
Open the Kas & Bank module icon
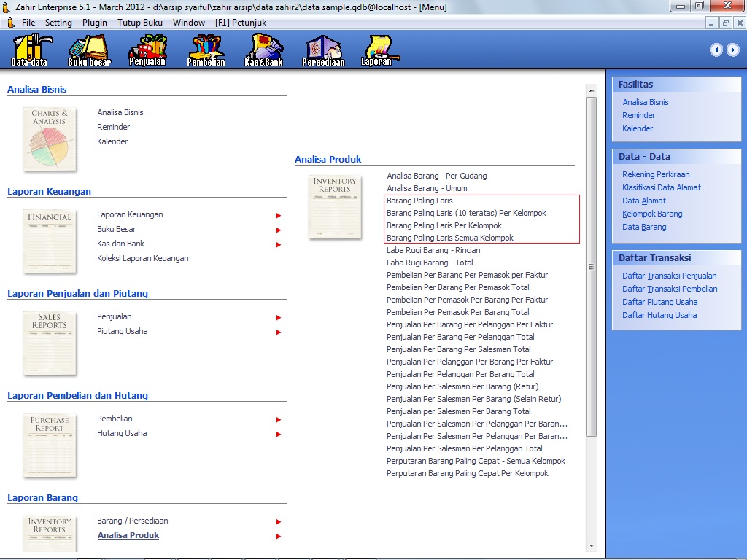(263, 50)
